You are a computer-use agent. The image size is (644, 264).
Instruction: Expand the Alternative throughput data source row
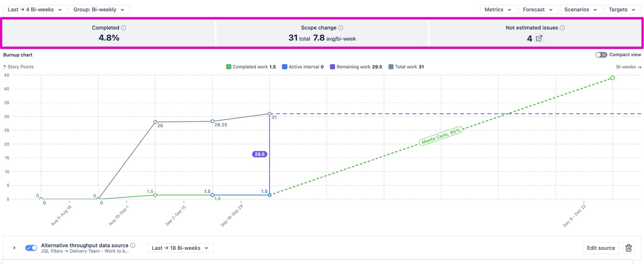(x=14, y=248)
